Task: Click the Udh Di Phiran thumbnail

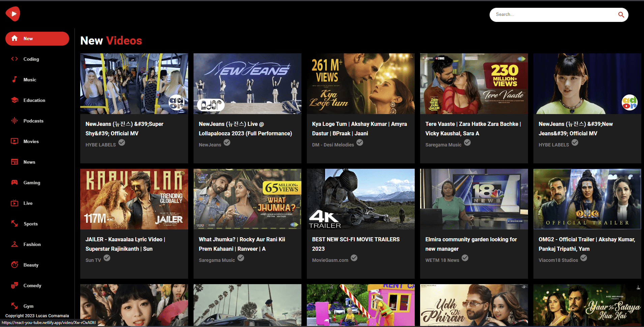Action: [474, 305]
